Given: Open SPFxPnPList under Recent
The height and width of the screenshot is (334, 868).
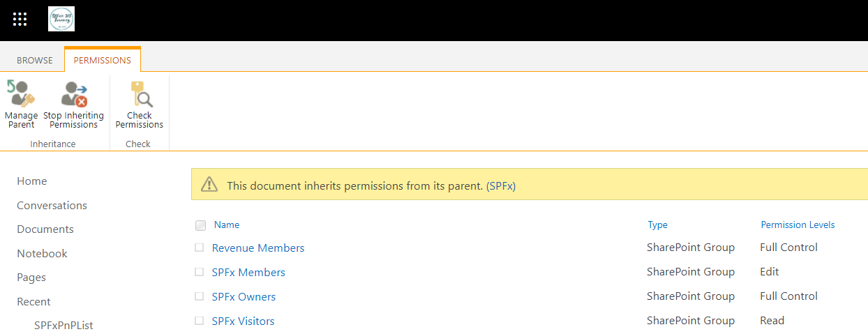Looking at the screenshot, I should click(63, 326).
